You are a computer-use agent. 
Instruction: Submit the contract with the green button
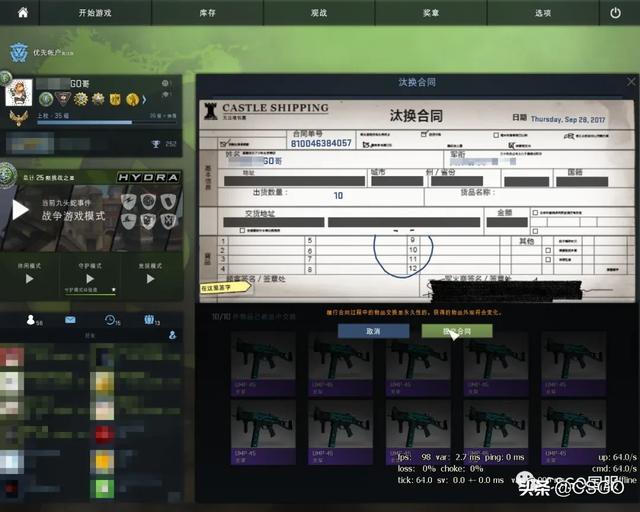pyautogui.click(x=457, y=331)
